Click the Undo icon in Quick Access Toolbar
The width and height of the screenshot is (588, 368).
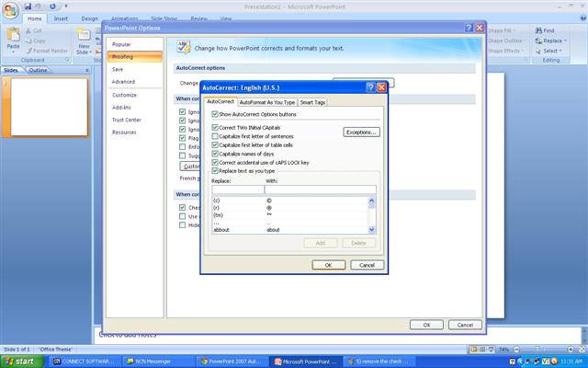pos(38,6)
